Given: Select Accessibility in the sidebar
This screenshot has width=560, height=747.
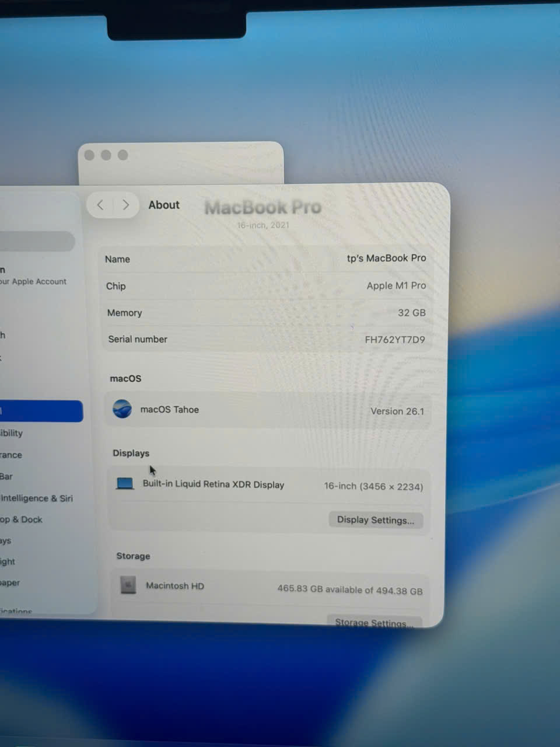Looking at the screenshot, I should pyautogui.click(x=12, y=433).
